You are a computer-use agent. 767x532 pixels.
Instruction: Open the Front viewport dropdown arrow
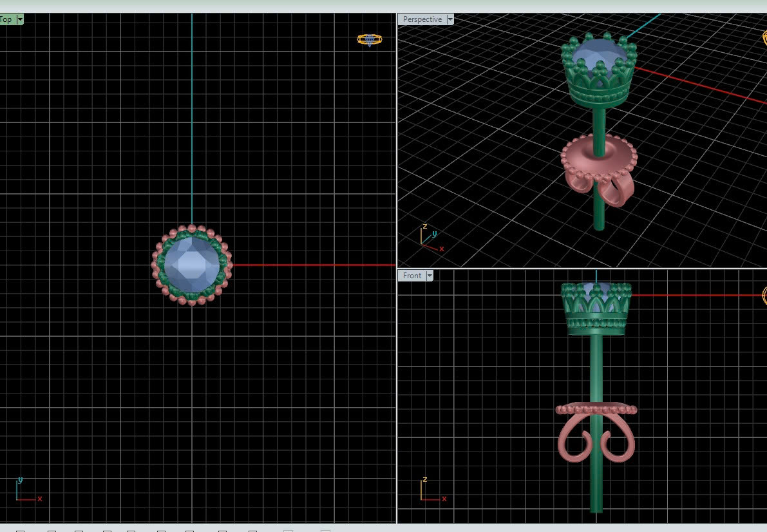(430, 276)
